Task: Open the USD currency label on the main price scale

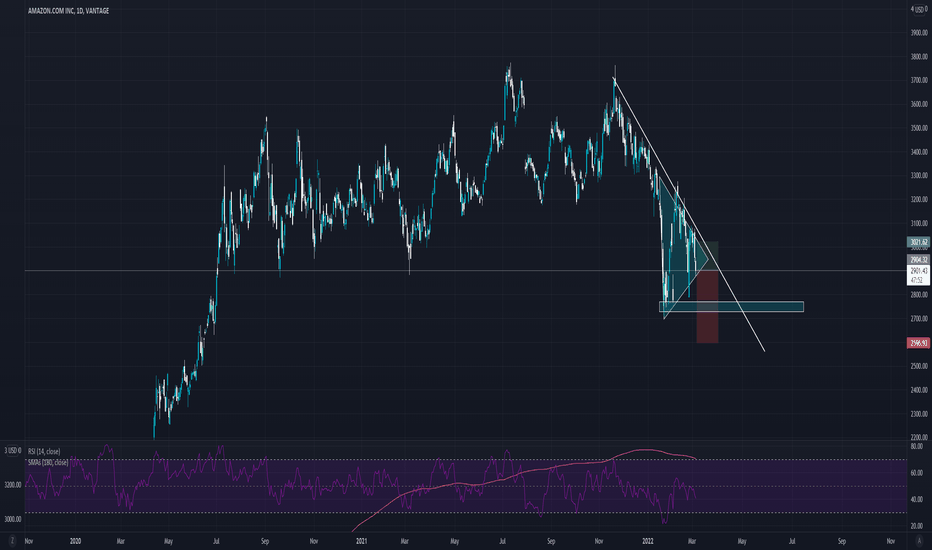Action: click(918, 10)
